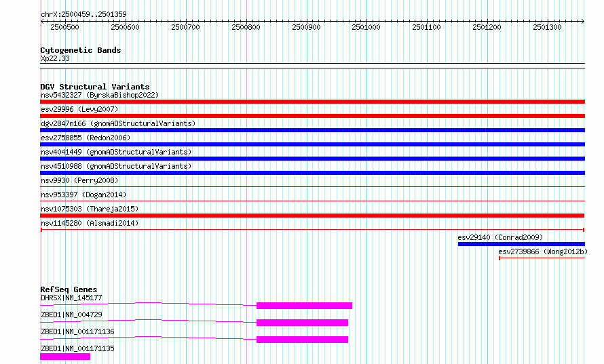Open variant esv29140 (Conrad2009) label

(x=500, y=237)
